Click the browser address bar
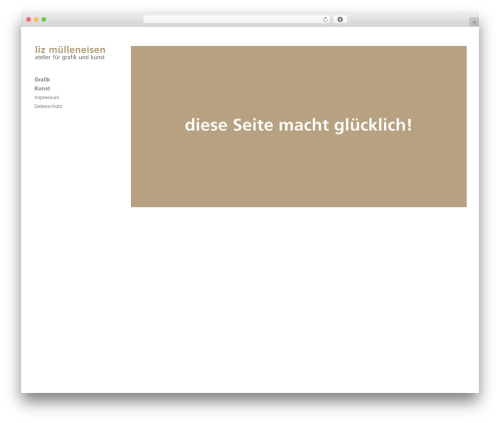Viewport: 500px width, 423px height. [237, 20]
